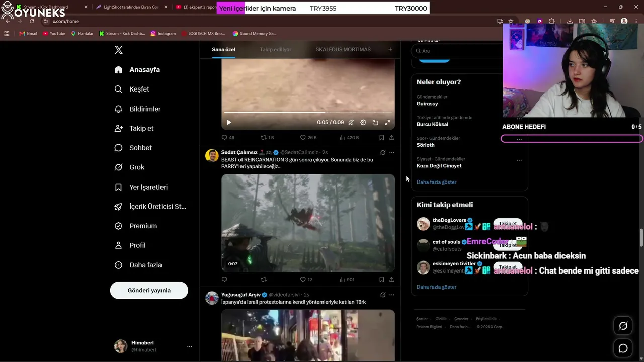Click the Ara search field
This screenshot has width=644, height=362.
pyautogui.click(x=458, y=51)
